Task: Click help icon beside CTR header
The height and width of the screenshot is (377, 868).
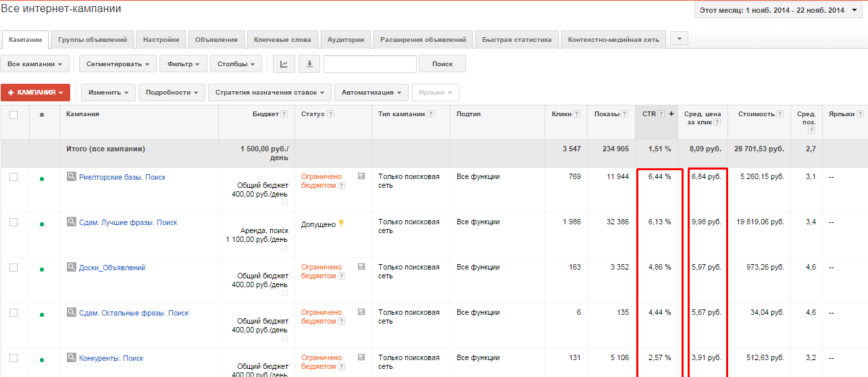Action: click(x=661, y=114)
